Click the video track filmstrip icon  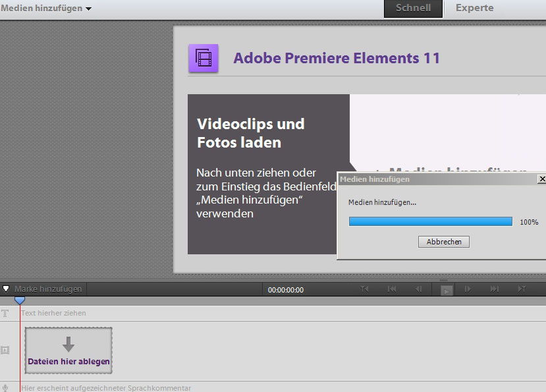(x=5, y=350)
